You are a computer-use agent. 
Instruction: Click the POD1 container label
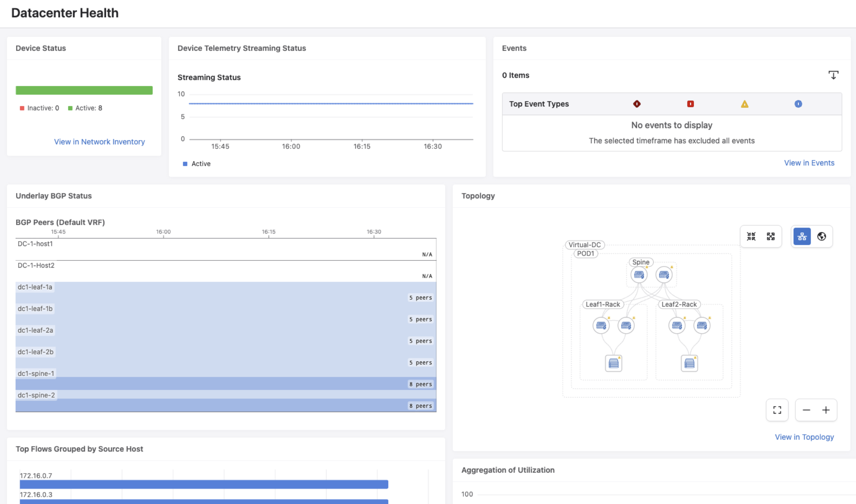585,254
